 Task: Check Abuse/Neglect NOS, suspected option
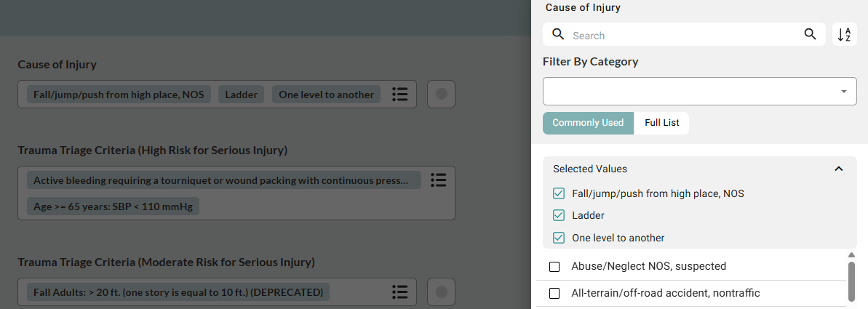[x=554, y=267]
